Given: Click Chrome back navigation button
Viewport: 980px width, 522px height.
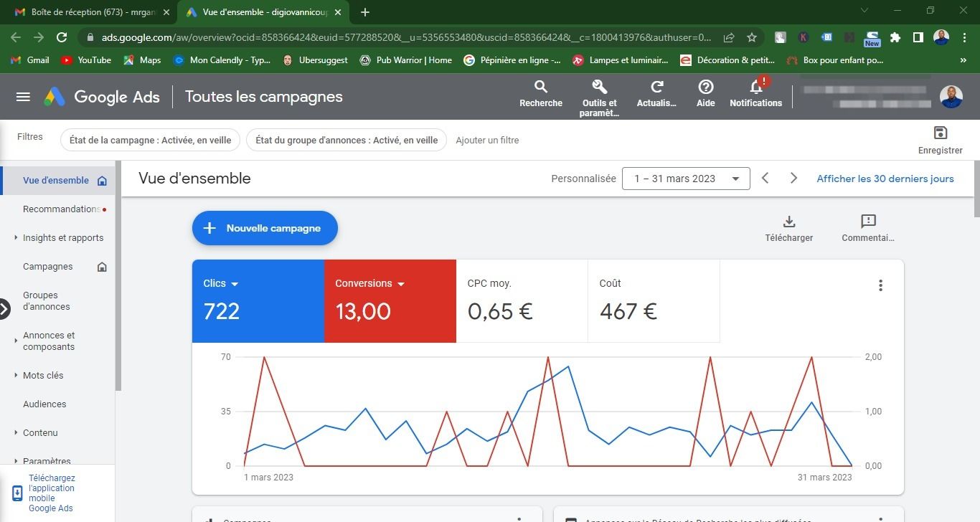Looking at the screenshot, I should point(16,37).
